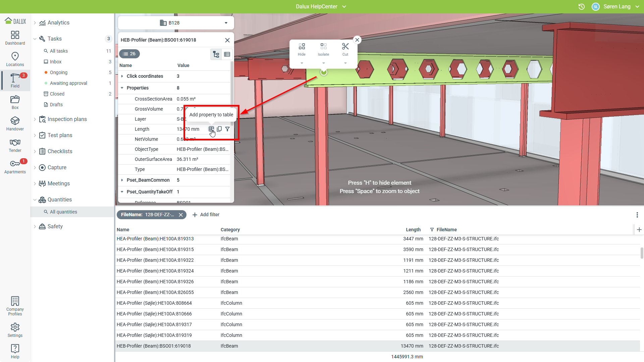
Task: Collapse the Properties group
Action: tap(122, 88)
